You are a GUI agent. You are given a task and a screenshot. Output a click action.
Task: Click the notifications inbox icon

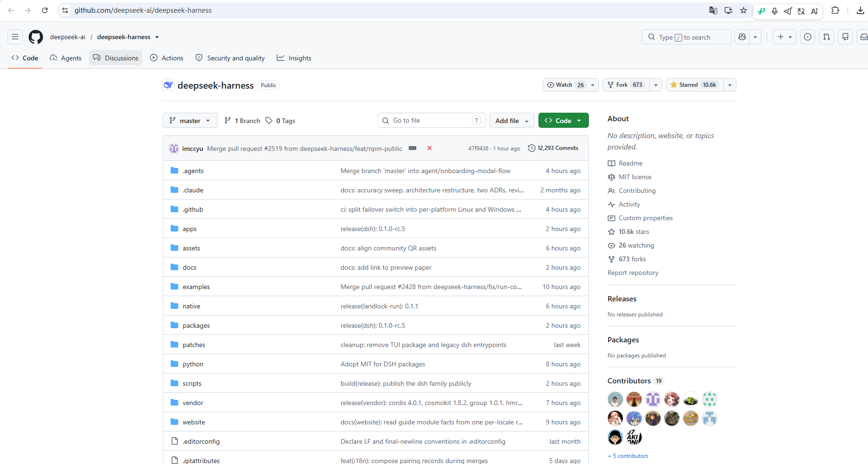(863, 37)
